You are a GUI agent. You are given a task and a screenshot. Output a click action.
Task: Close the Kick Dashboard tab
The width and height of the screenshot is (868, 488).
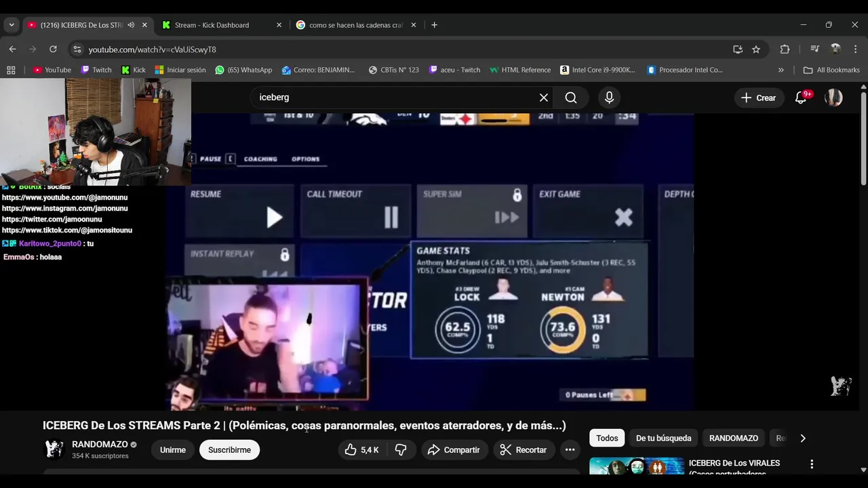pyautogui.click(x=279, y=25)
